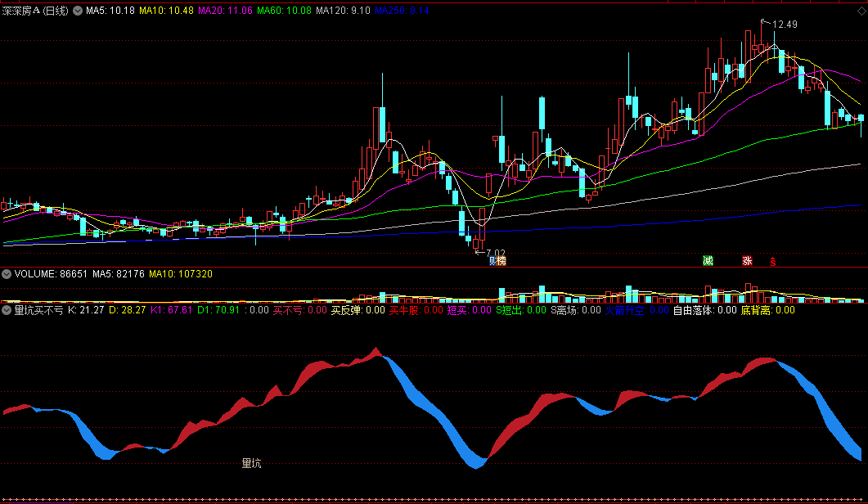Select the yellow MA10: 10.48 label
Image resolution: width=868 pixels, height=504 pixels.
tap(166, 11)
